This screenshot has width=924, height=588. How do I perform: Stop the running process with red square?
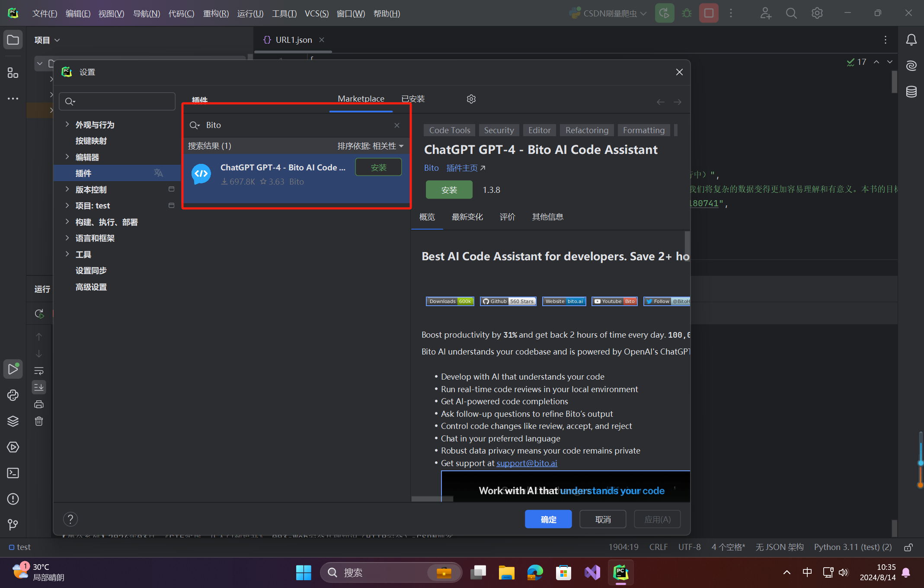tap(708, 13)
